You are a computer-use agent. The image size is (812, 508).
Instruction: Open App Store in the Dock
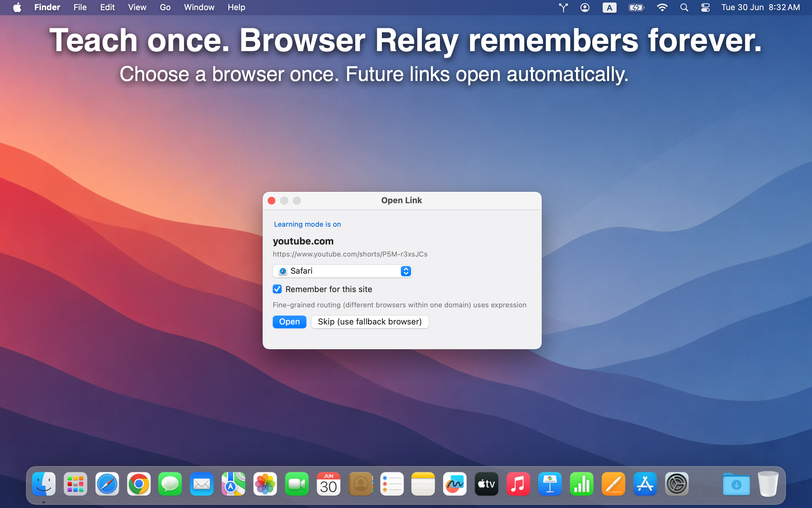(645, 484)
